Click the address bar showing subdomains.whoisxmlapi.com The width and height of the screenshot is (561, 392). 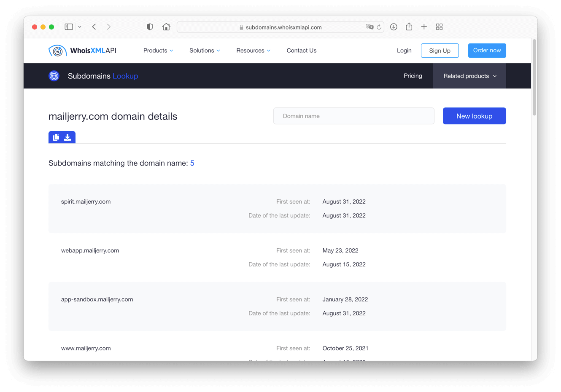click(x=280, y=27)
